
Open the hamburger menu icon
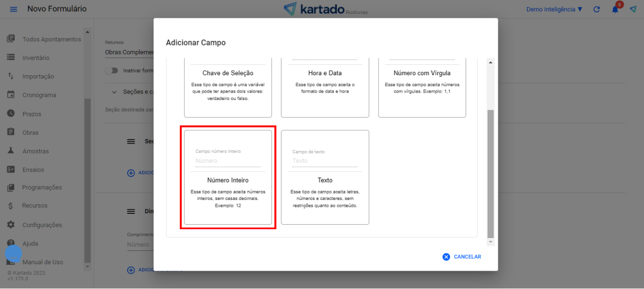click(13, 9)
